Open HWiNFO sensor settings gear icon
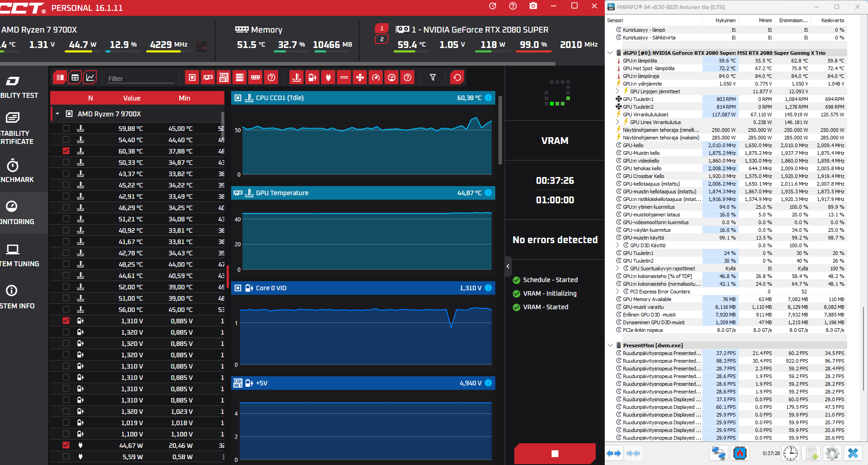868x465 pixels. (832, 453)
